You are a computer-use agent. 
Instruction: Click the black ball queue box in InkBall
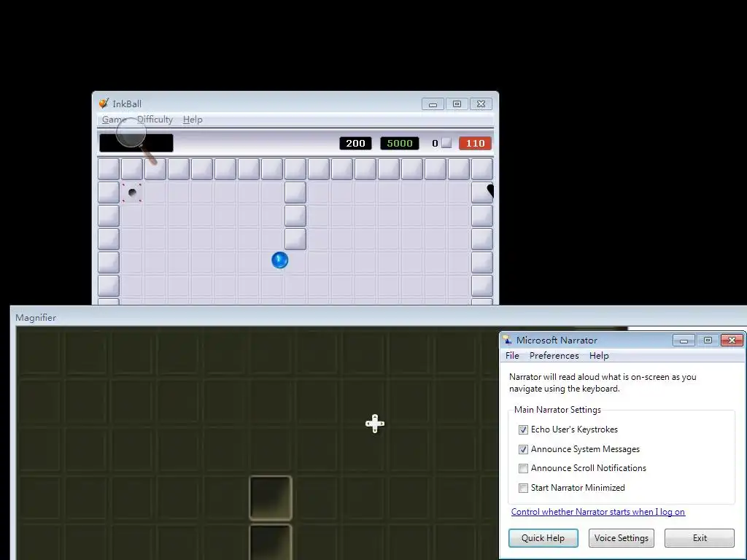[x=136, y=143]
